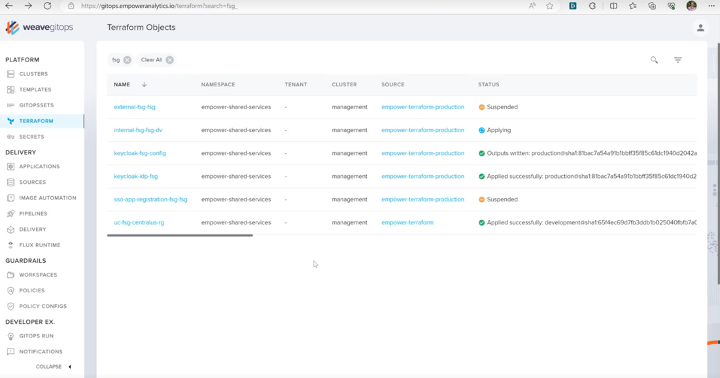Click the table search magnifier icon
Image resolution: width=720 pixels, height=378 pixels.
654,60
